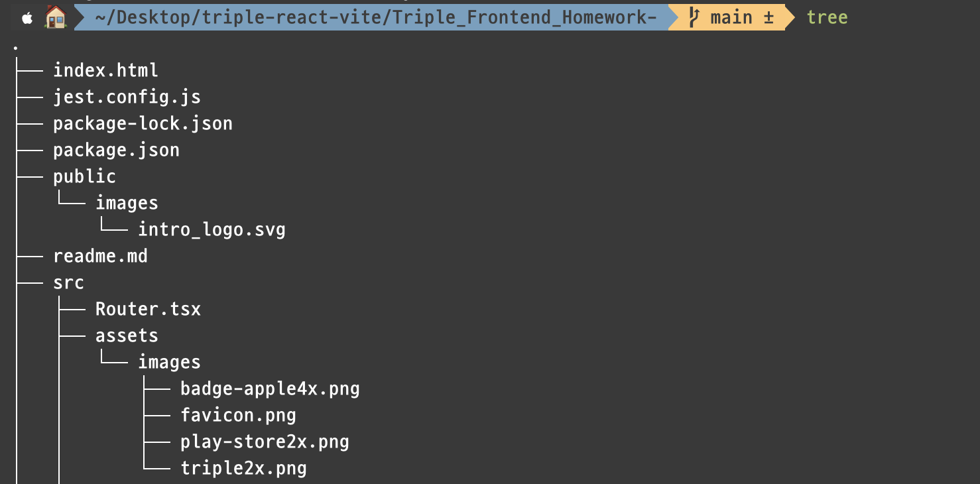Click the Apple logo in the prompt
980x484 pixels.
[x=28, y=18]
